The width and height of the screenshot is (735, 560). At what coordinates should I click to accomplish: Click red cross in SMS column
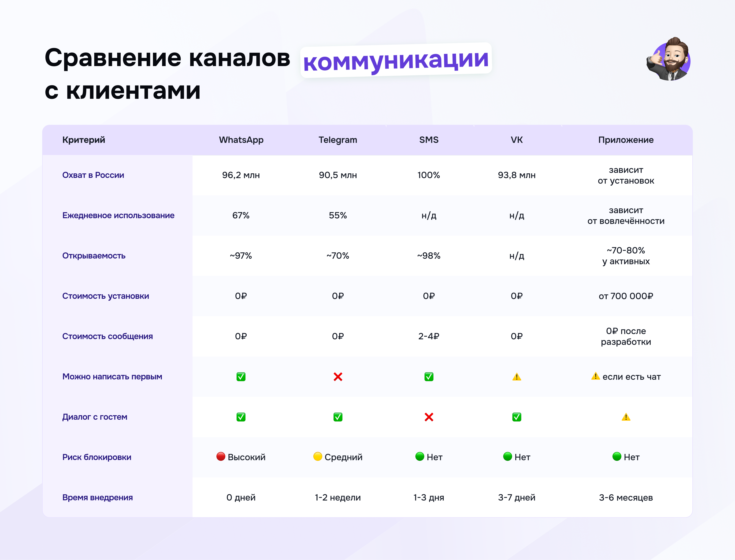point(429,417)
